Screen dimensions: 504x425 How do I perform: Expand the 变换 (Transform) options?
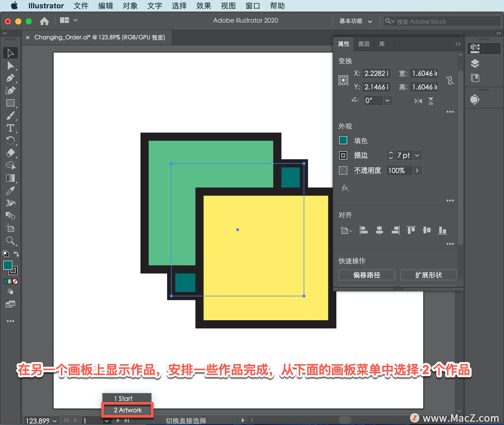[x=450, y=112]
